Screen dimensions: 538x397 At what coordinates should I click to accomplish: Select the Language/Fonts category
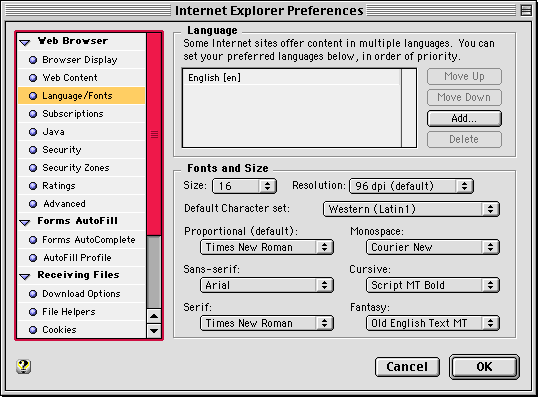[82, 95]
